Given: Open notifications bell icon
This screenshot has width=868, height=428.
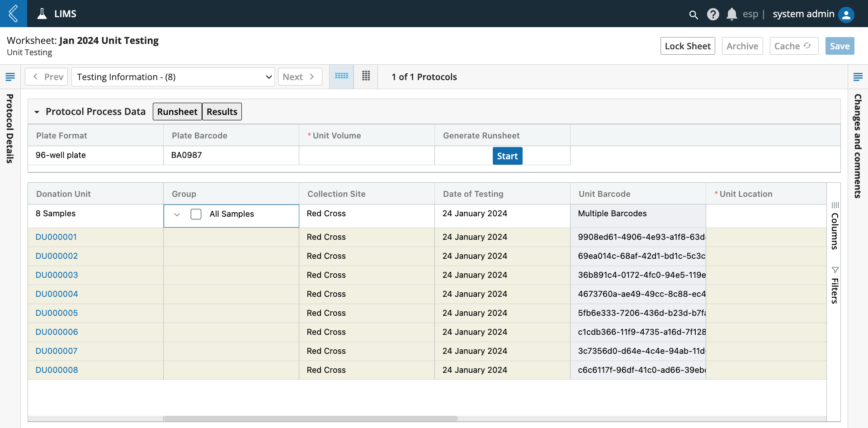Looking at the screenshot, I should tap(731, 14).
